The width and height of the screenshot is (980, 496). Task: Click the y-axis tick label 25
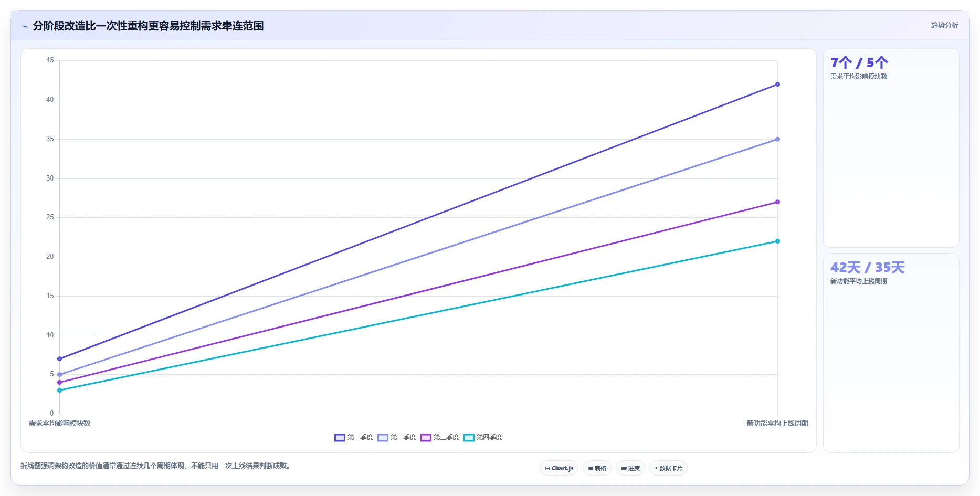point(50,217)
